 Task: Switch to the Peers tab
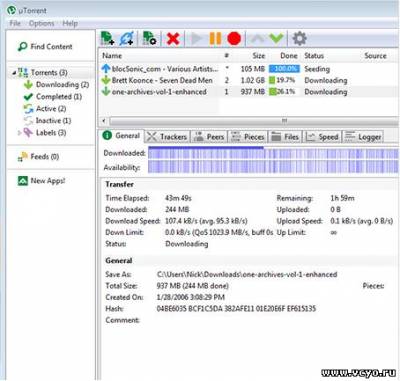click(x=209, y=137)
